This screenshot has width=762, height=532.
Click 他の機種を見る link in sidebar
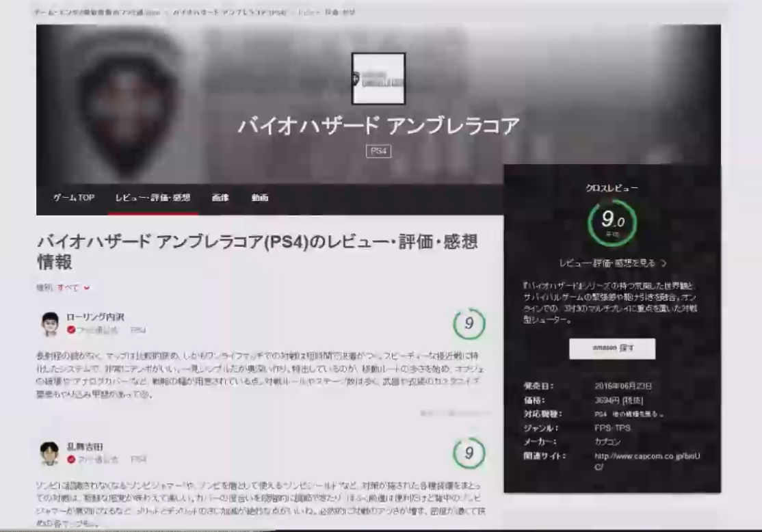coord(637,414)
